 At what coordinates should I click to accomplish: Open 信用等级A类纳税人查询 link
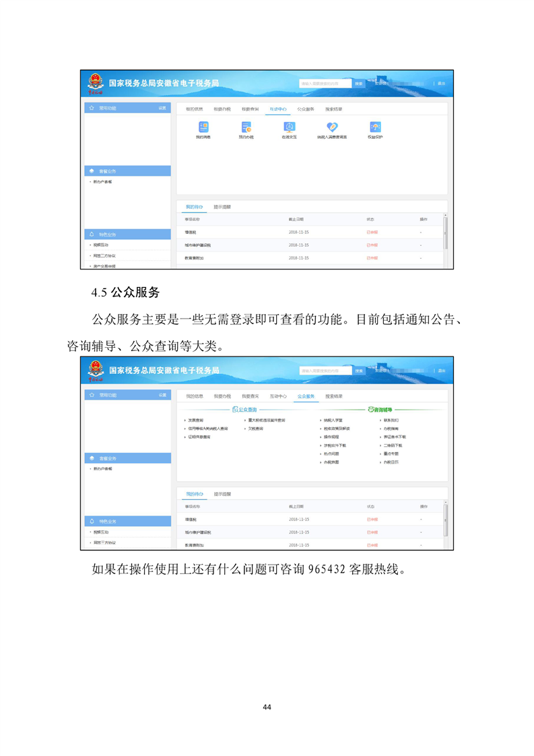[207, 429]
